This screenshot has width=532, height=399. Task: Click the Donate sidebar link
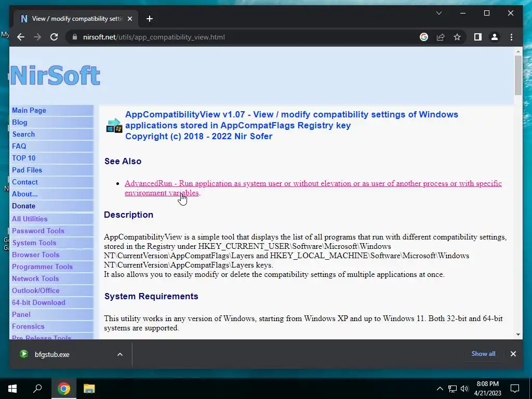pos(23,206)
